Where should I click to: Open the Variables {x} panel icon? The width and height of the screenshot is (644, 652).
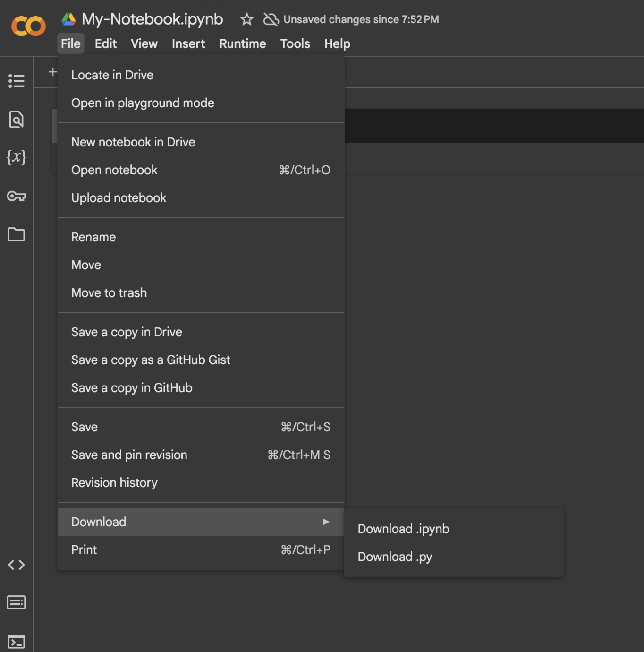(x=17, y=157)
